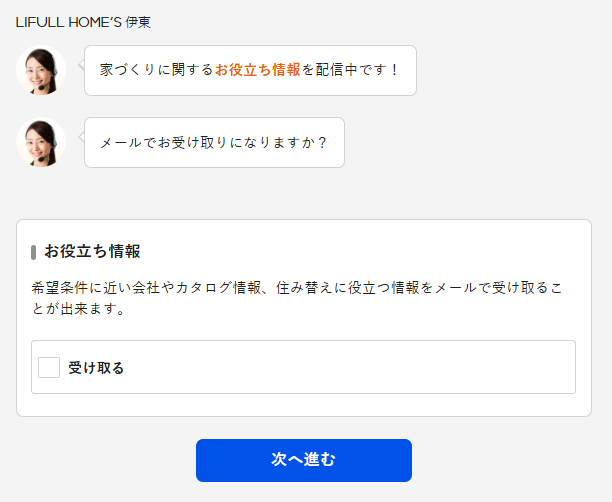This screenshot has height=502, width=612.
Task: Click the 希望条件に近い会社 description paragraph
Action: click(x=297, y=298)
